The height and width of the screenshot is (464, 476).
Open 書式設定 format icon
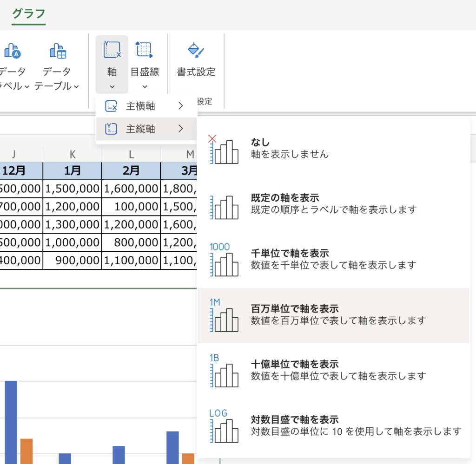pos(196,50)
